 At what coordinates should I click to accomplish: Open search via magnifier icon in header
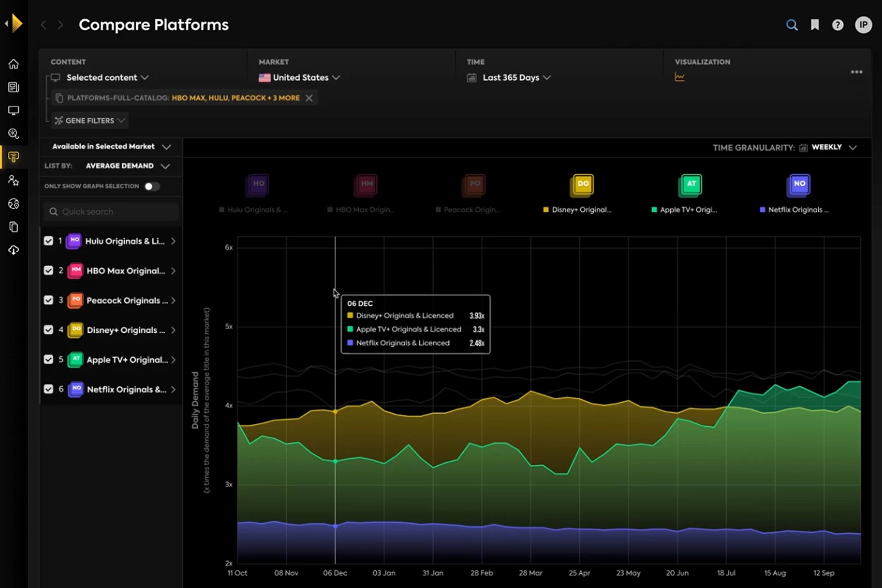pos(792,25)
